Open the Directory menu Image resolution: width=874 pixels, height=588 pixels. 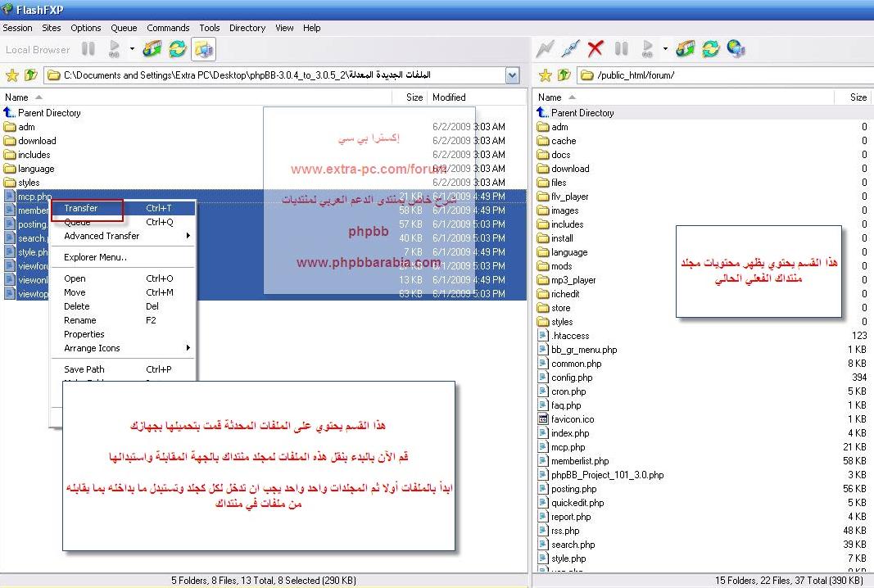point(247,28)
